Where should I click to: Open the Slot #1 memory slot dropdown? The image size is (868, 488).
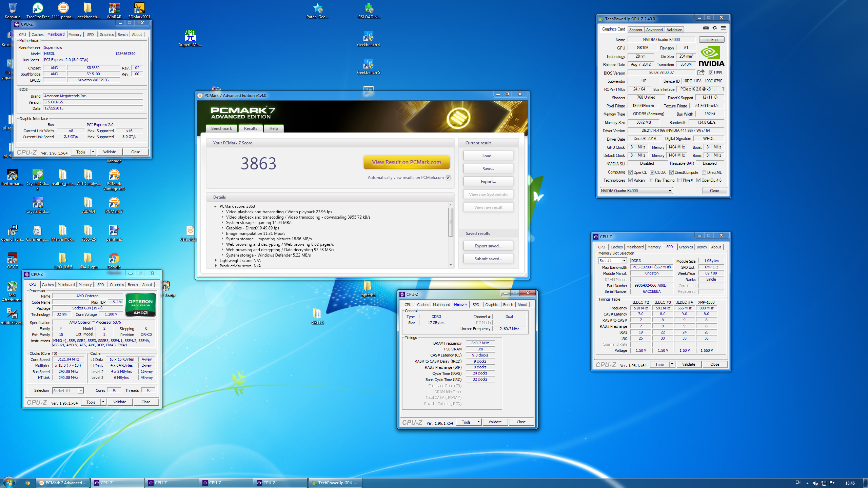tap(612, 261)
